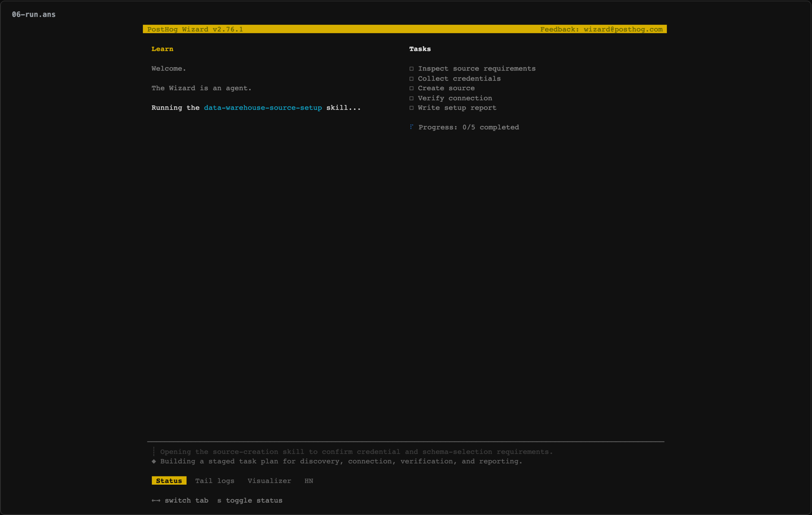Select the Status tab
Image resolution: width=812 pixels, height=515 pixels.
coord(169,481)
